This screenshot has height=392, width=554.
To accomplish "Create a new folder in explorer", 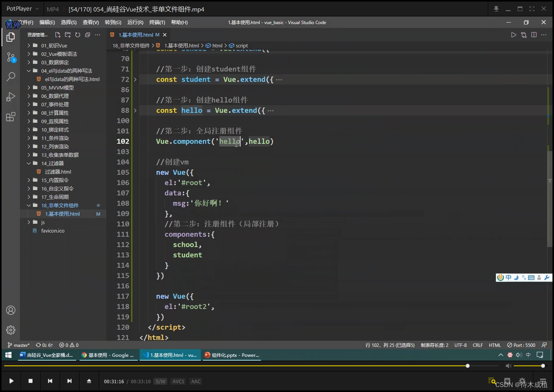I will (x=68, y=35).
